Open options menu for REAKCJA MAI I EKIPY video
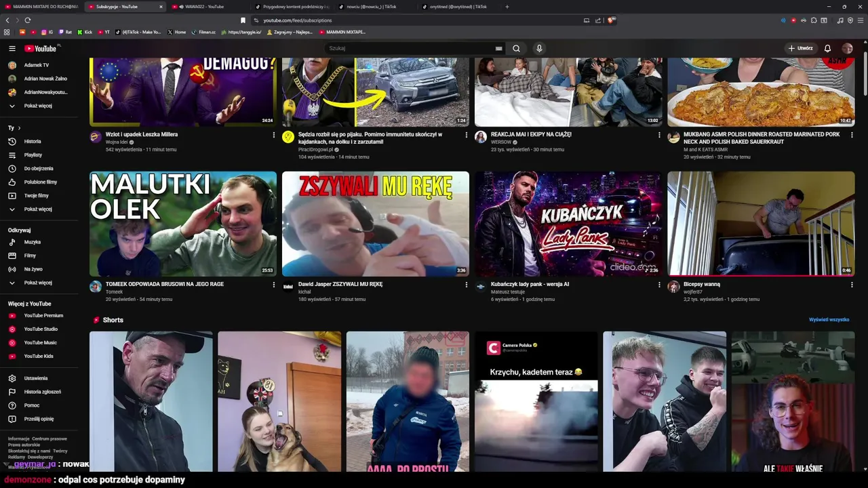This screenshot has width=868, height=488. [x=659, y=135]
